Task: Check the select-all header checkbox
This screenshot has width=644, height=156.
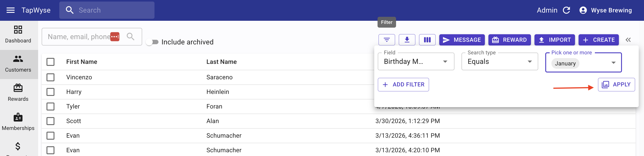Action: tap(50, 62)
